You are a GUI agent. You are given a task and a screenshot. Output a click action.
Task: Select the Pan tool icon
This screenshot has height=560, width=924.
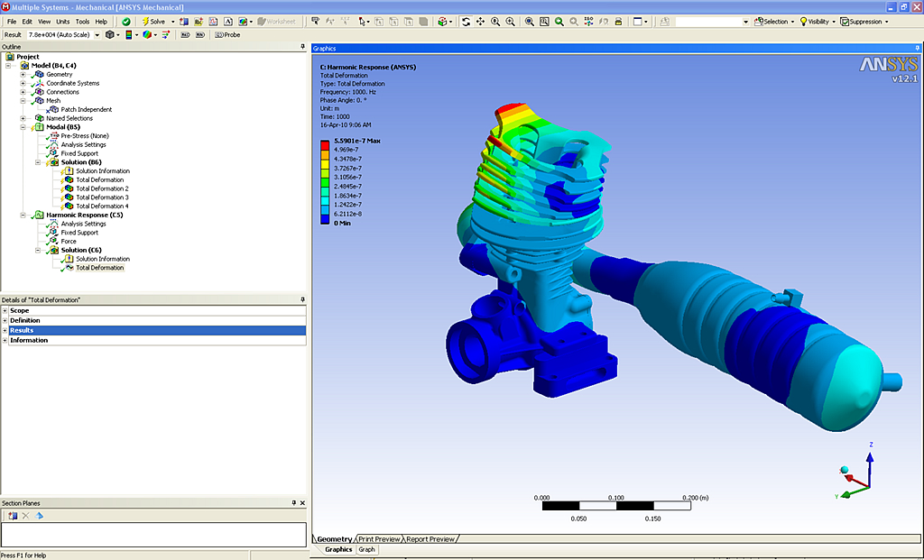[x=480, y=22]
